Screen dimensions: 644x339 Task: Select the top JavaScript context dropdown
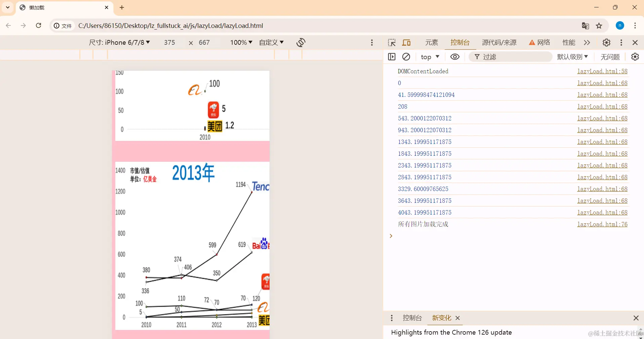coord(430,57)
